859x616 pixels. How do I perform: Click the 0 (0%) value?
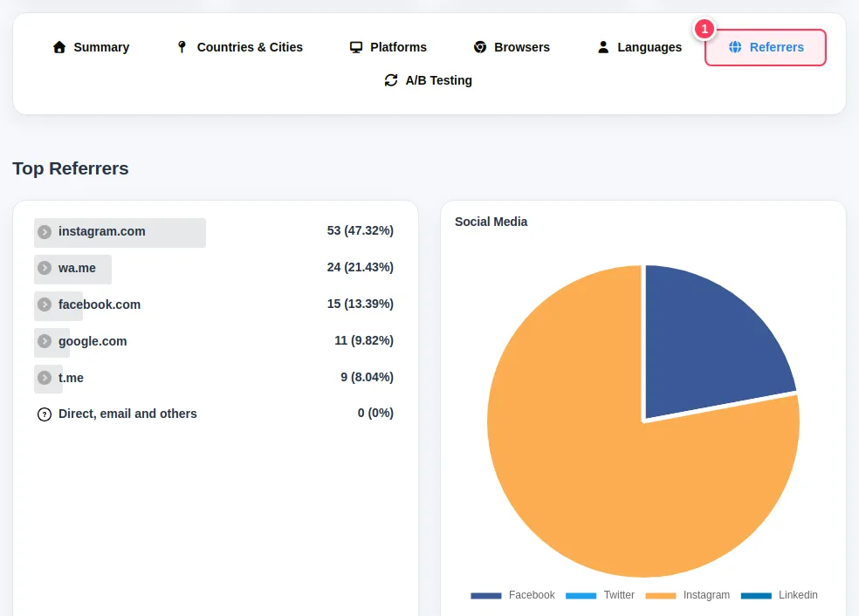click(x=375, y=413)
